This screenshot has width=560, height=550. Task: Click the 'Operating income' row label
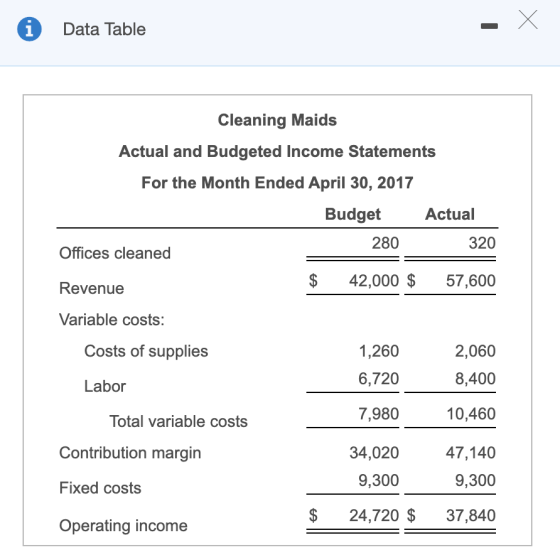coord(123,526)
